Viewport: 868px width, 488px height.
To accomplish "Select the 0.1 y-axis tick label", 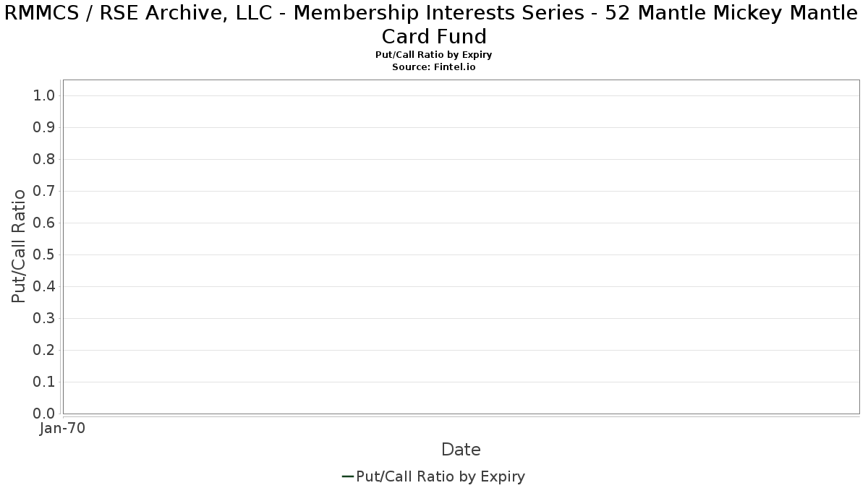I will pos(44,382).
